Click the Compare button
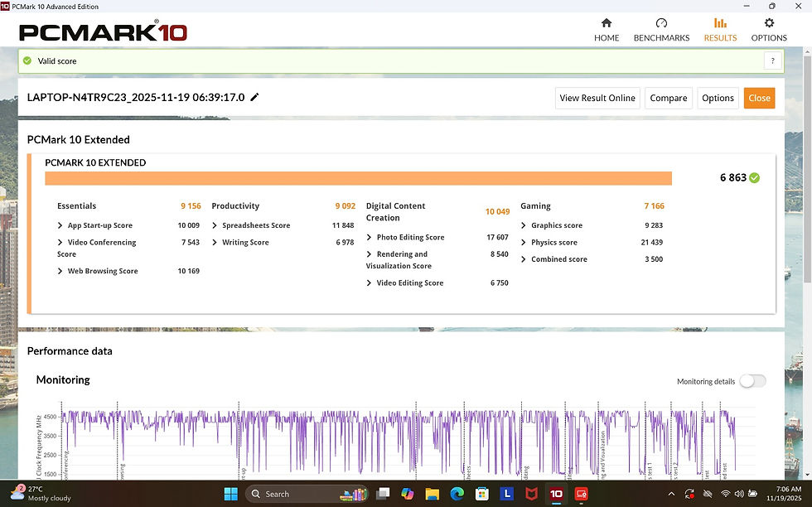Screen dimensions: 812x507 669,98
